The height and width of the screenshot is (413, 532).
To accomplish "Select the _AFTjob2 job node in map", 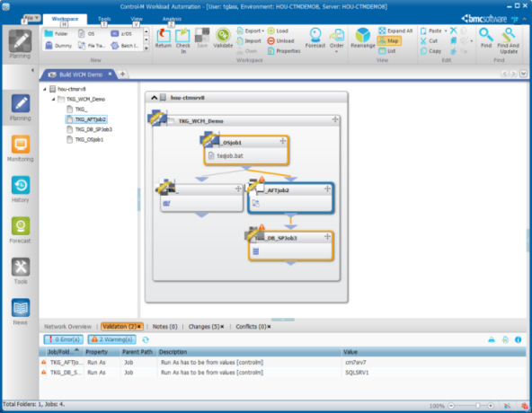I will point(291,198).
